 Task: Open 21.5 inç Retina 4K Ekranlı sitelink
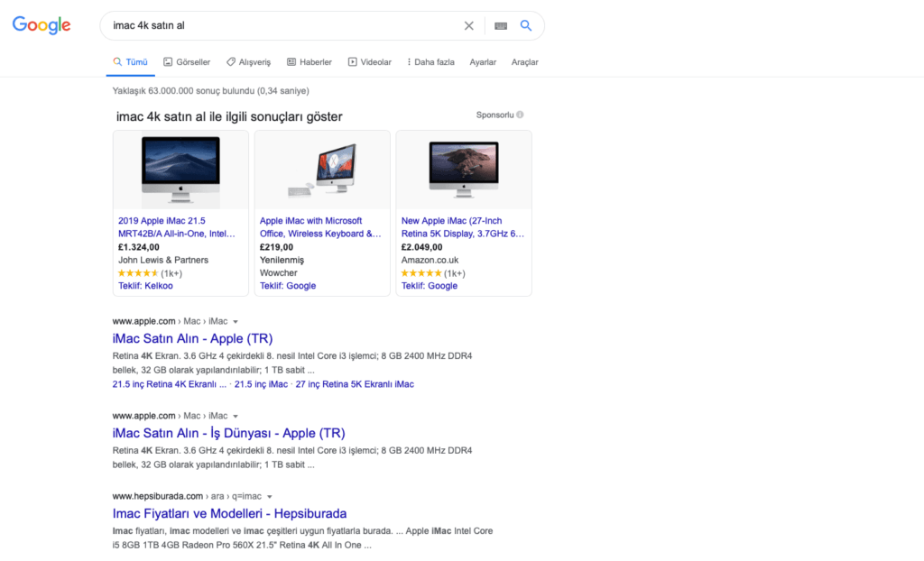[x=169, y=384]
